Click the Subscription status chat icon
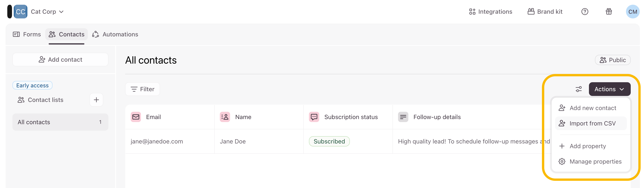644x188 pixels. pos(314,117)
